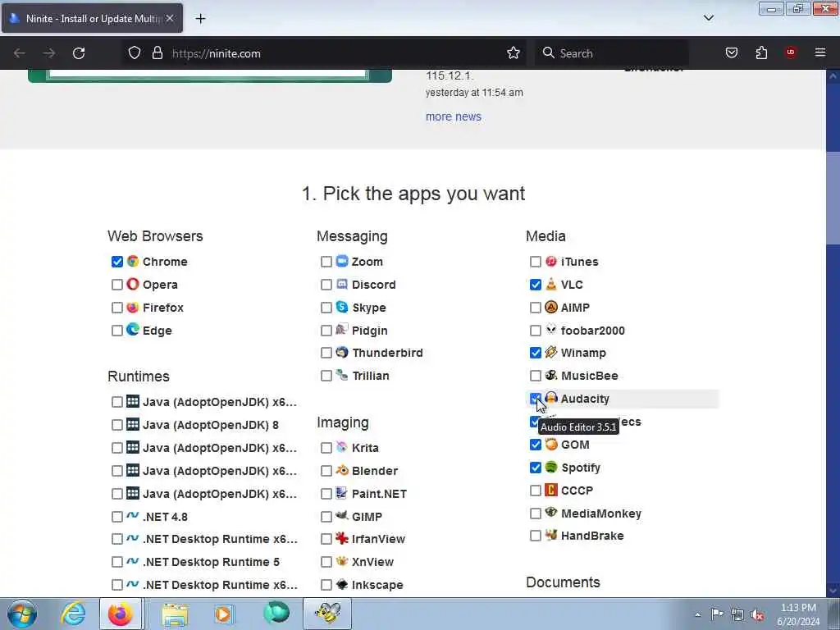Click the Firefox app icon in list
840x630 pixels.
pos(133,308)
